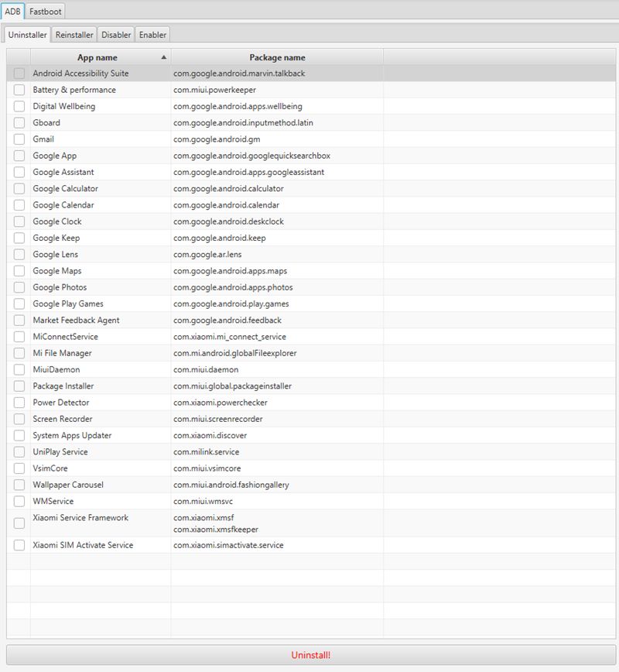Check the Google Lens checkbox
Image resolution: width=619 pixels, height=672 pixels.
pos(19,255)
